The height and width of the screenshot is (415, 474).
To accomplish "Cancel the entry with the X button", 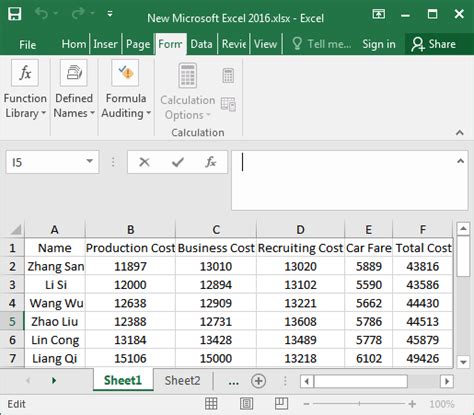I will pos(144,162).
